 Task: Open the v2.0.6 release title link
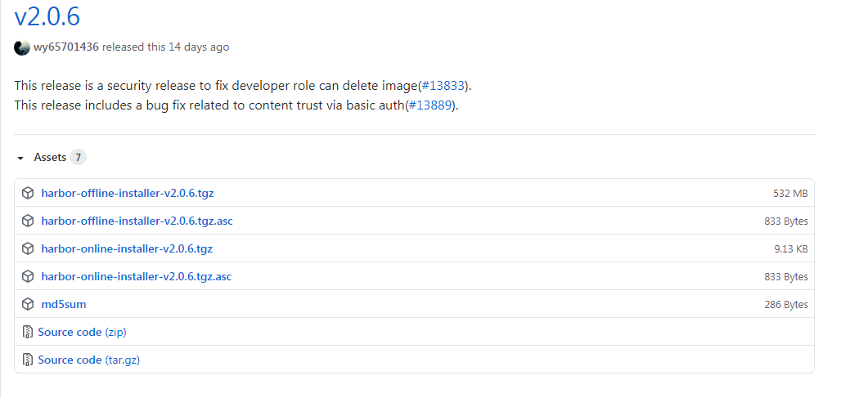pyautogui.click(x=47, y=16)
